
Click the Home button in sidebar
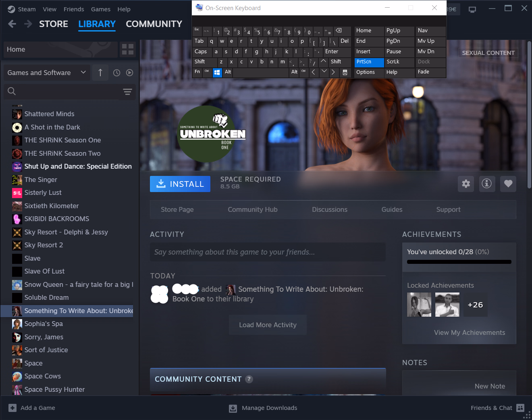tap(61, 50)
